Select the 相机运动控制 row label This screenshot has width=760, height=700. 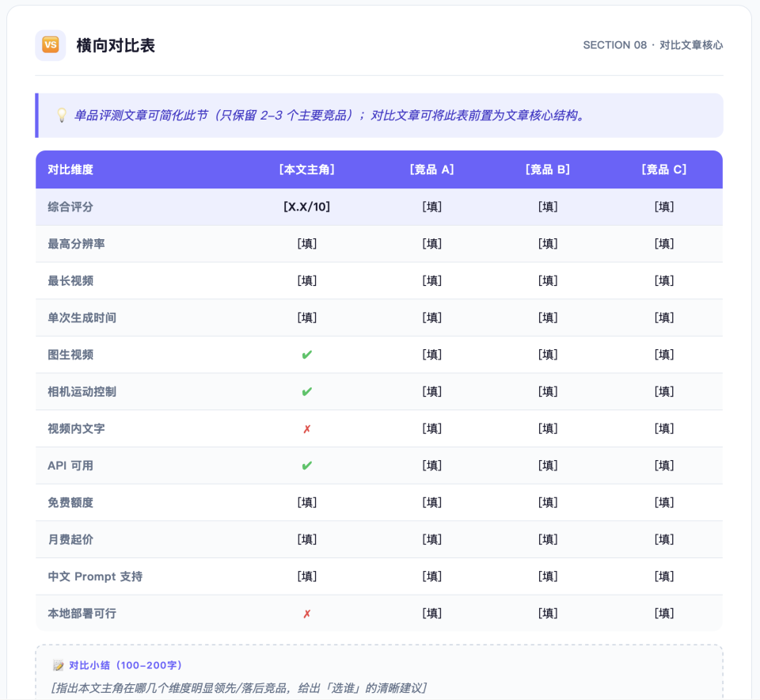pos(82,392)
